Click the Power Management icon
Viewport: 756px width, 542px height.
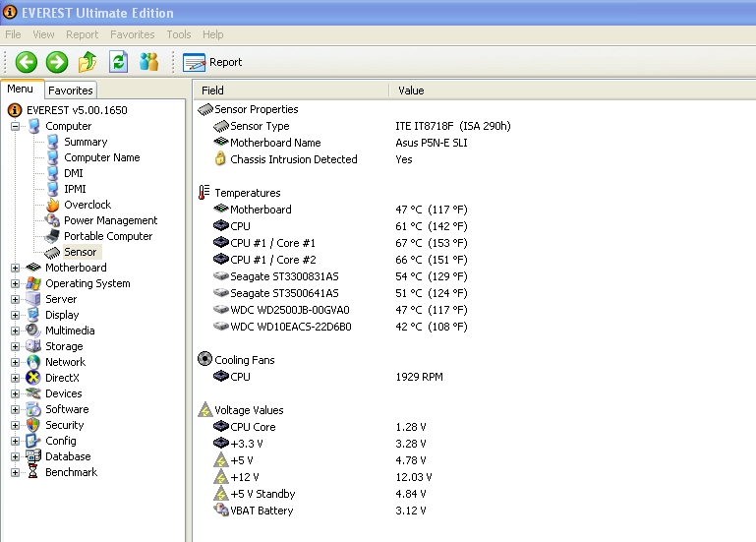[x=52, y=220]
